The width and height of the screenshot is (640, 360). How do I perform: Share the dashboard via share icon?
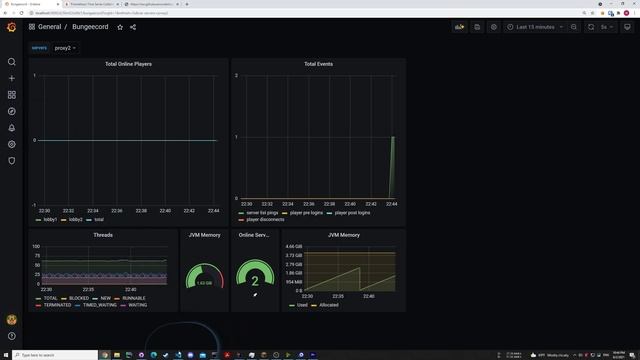133,27
